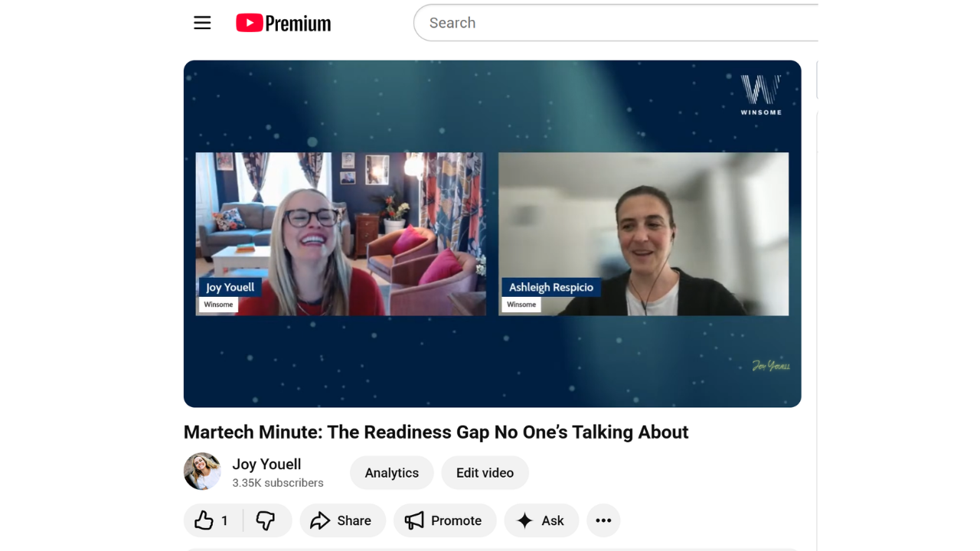Click the Ask sparkle icon
This screenshot has height=551, width=980.
pyautogui.click(x=524, y=520)
